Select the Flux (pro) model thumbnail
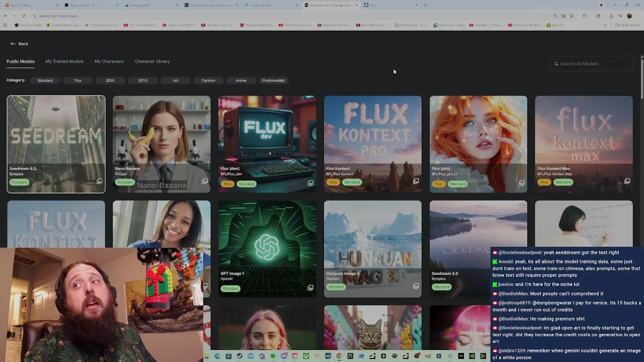This screenshot has height=362, width=644. tap(478, 144)
